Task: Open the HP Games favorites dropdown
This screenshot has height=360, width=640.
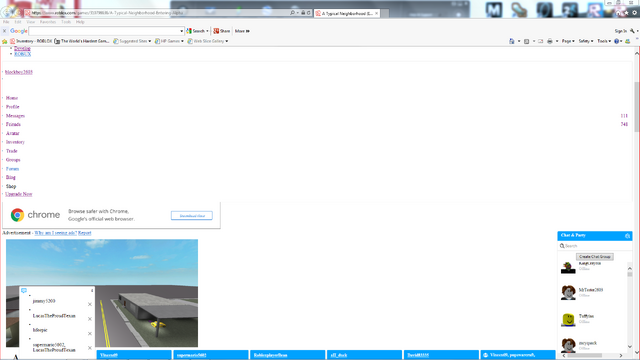Action: coord(182,41)
